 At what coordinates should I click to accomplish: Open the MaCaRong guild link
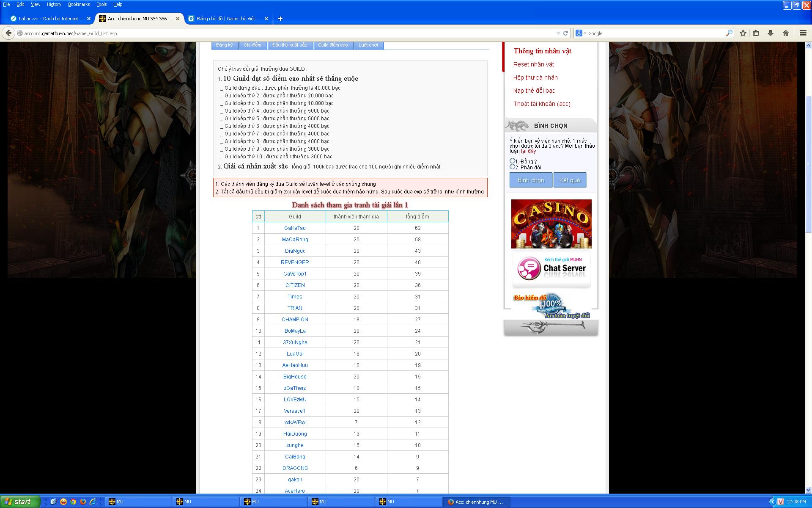coord(295,240)
